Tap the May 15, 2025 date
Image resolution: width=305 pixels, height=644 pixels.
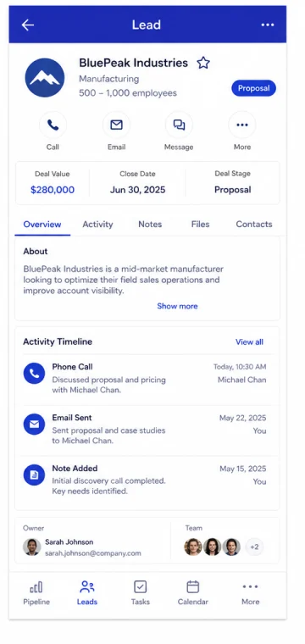click(x=242, y=469)
